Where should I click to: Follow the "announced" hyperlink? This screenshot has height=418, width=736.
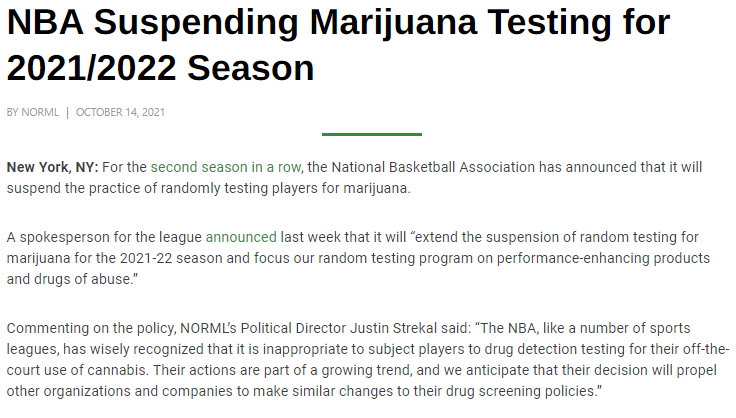(241, 237)
